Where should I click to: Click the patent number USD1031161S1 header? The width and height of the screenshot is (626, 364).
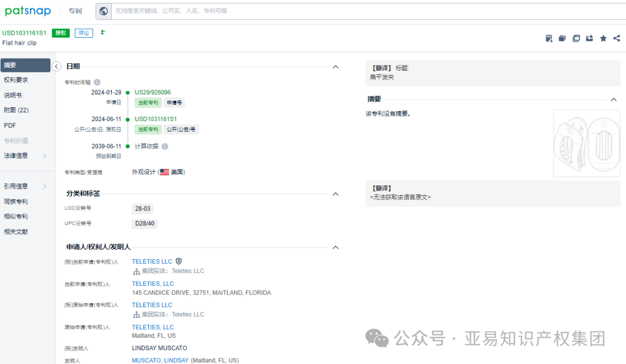(24, 33)
